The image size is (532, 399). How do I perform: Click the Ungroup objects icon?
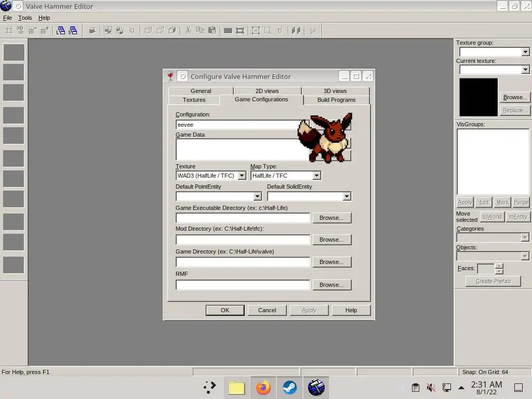pyautogui.click(x=120, y=31)
